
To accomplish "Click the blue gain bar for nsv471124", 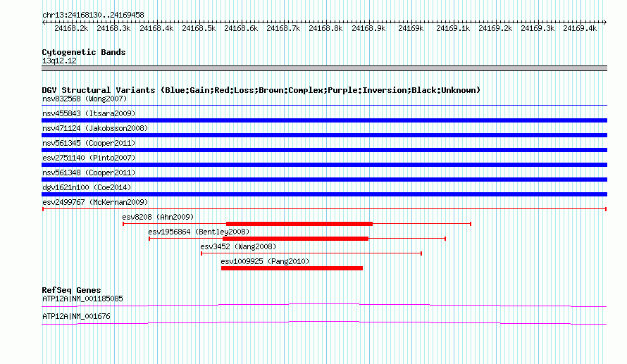I will point(324,135).
